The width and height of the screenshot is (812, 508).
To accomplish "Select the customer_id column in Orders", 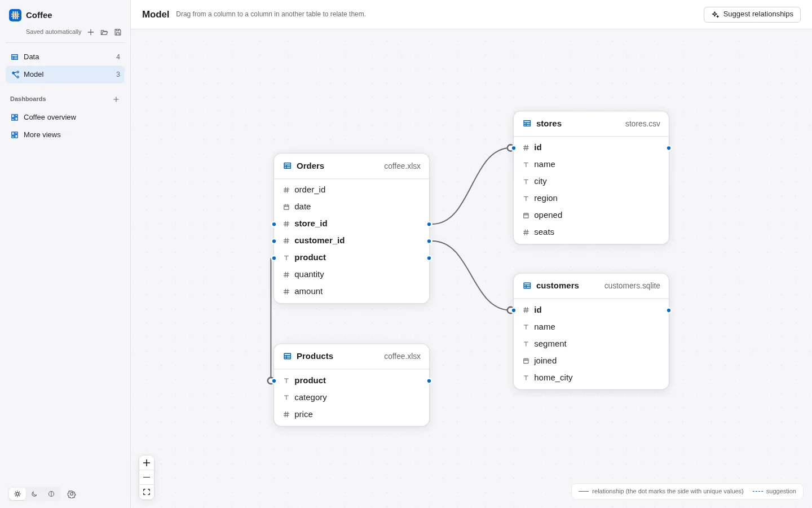I will 351,241.
